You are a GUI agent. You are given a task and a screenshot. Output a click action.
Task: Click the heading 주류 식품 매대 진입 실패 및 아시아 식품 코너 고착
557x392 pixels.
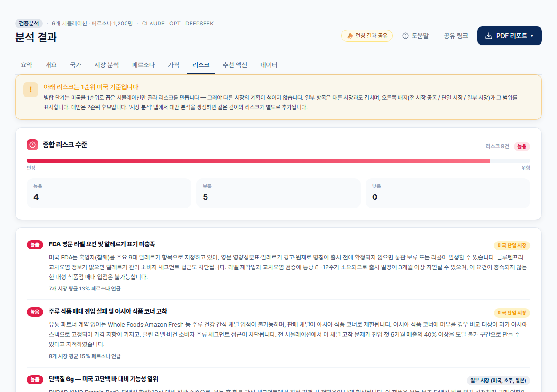pyautogui.click(x=108, y=312)
